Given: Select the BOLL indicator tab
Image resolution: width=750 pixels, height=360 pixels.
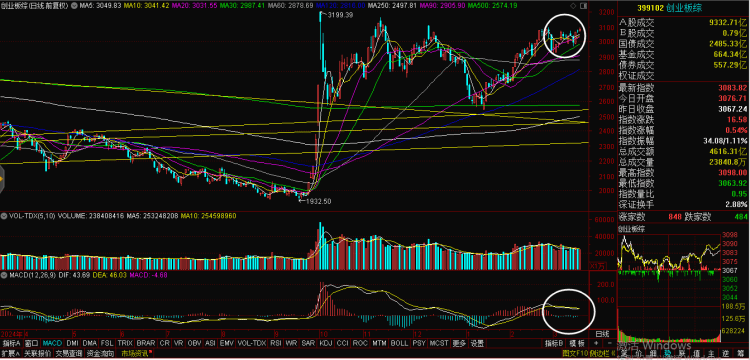Looking at the screenshot, I should [x=399, y=343].
